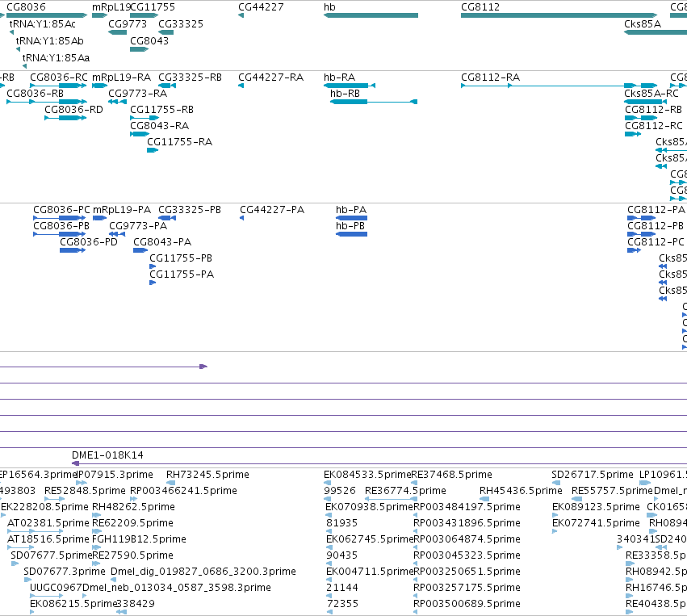Select the FGH119B12.5prime EST label

tap(140, 540)
